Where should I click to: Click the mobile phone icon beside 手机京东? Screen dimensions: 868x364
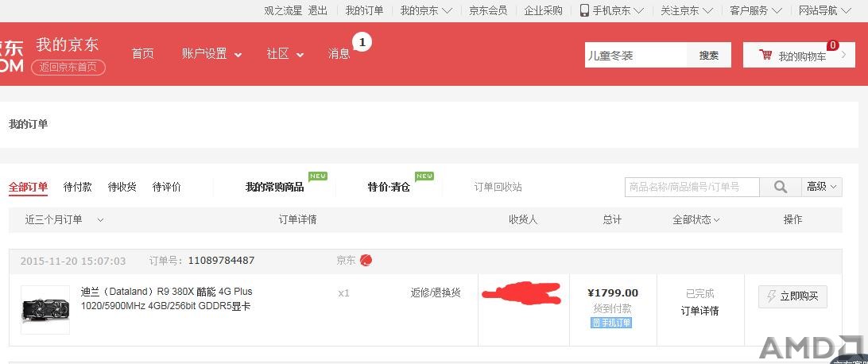pyautogui.click(x=584, y=10)
